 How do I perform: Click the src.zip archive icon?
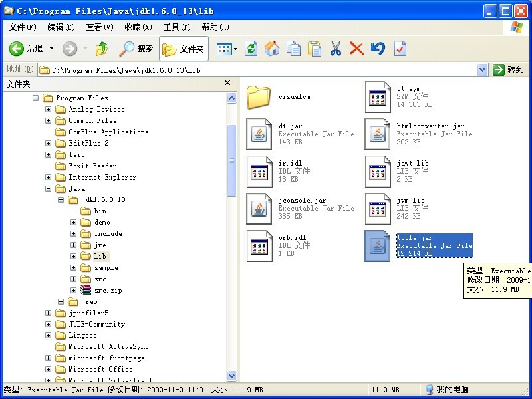click(x=86, y=290)
